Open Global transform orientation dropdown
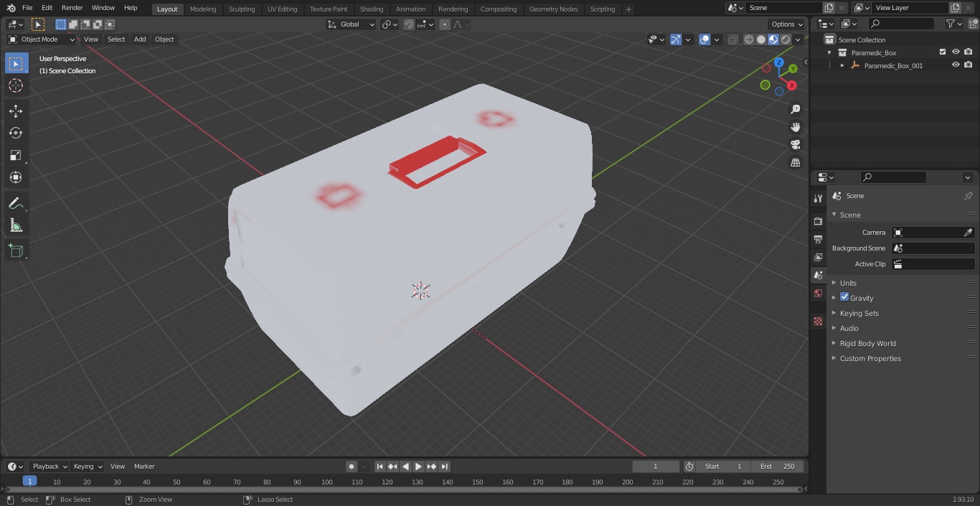This screenshot has width=980, height=506. [352, 24]
